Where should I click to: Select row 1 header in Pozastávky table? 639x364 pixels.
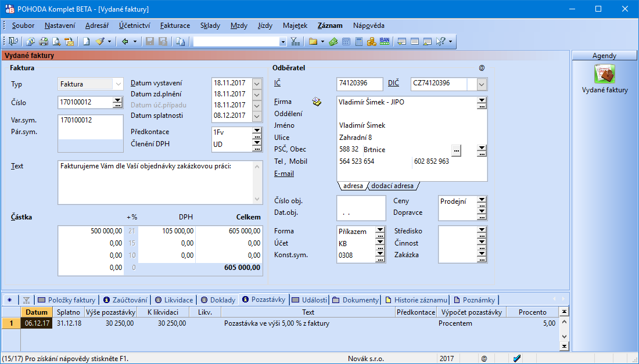(12, 323)
